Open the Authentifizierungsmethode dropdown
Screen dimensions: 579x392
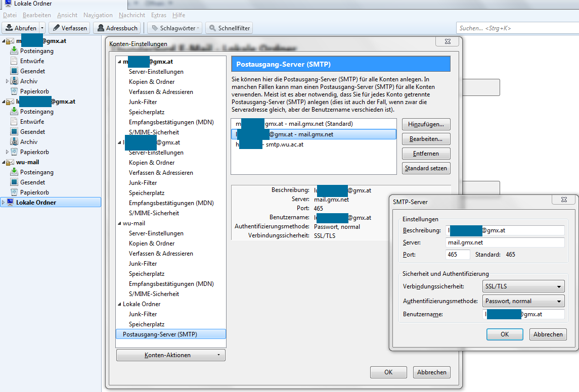pos(523,301)
